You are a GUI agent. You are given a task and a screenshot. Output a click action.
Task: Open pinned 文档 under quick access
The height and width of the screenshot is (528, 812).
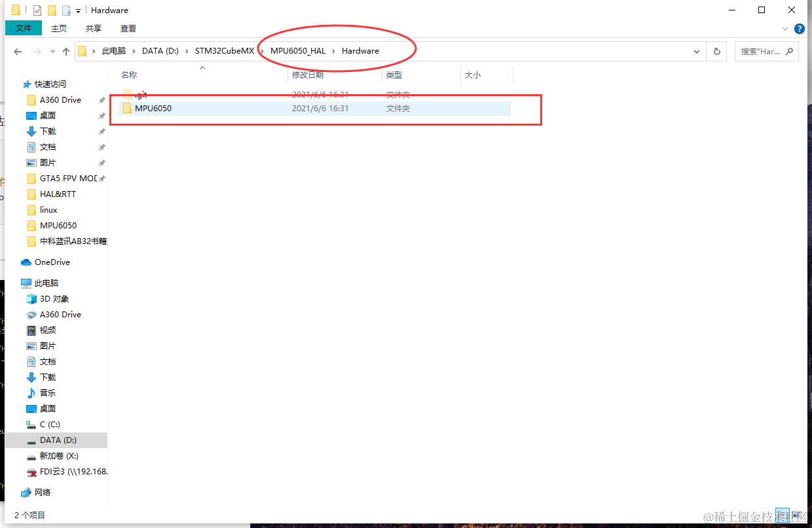tap(47, 147)
